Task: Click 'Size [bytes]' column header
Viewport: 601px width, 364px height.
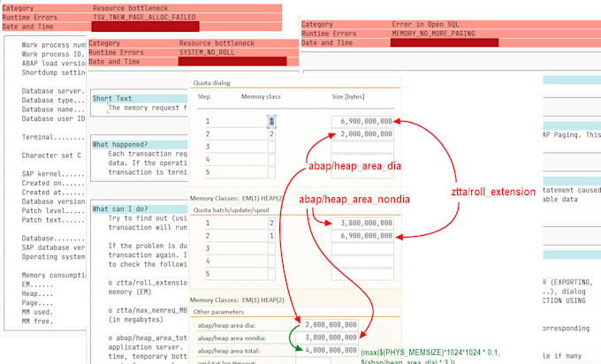Action: point(348,96)
